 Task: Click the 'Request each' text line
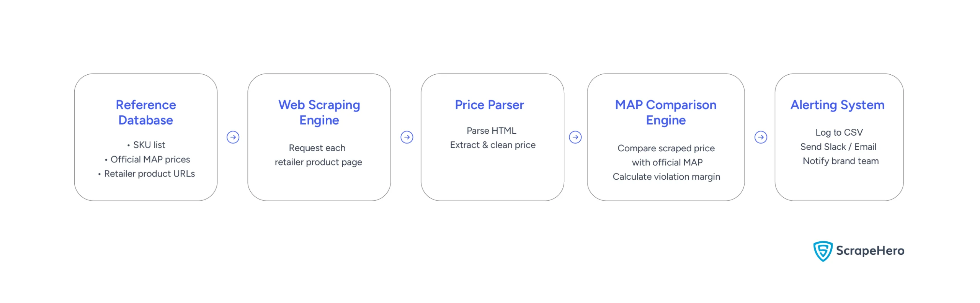pos(317,148)
